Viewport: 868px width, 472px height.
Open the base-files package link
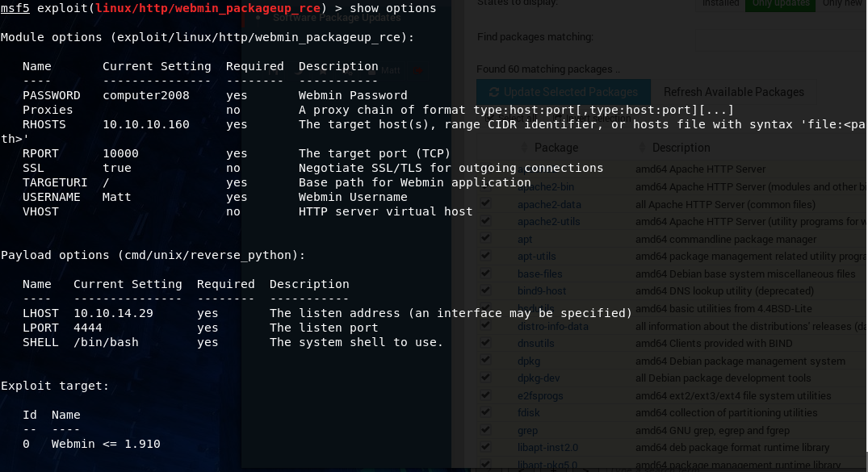539,274
